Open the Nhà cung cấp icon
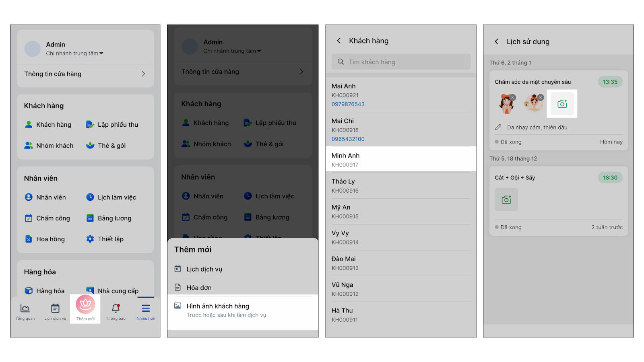This screenshot has width=644, height=362. (90, 290)
